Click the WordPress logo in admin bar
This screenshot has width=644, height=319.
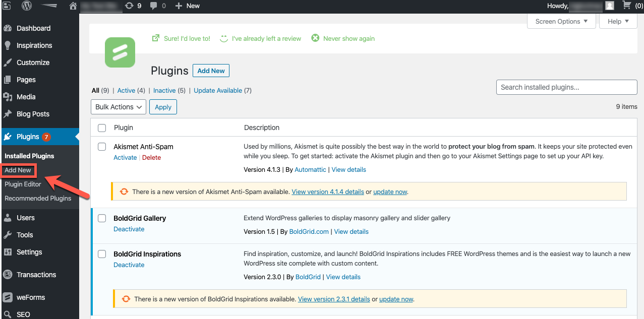coord(26,6)
